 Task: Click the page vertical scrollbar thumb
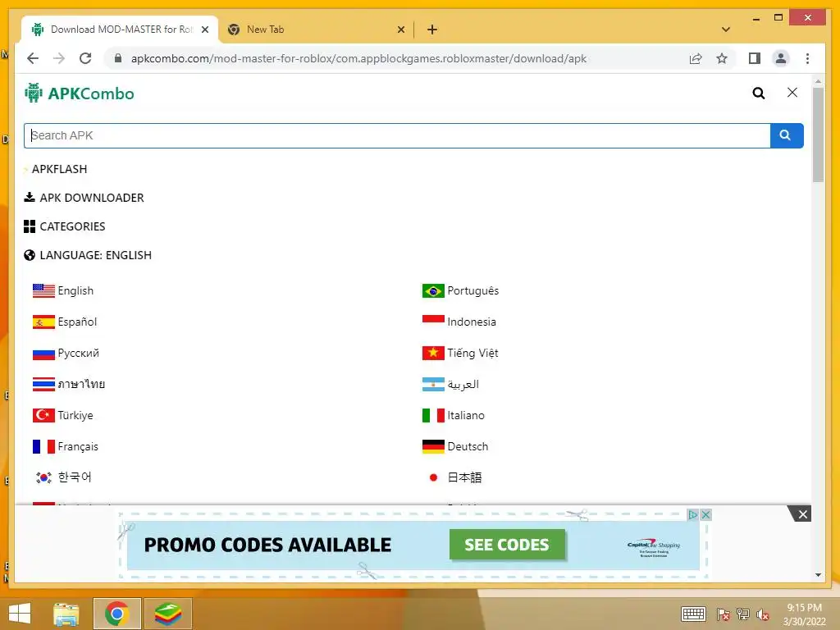pos(818,135)
